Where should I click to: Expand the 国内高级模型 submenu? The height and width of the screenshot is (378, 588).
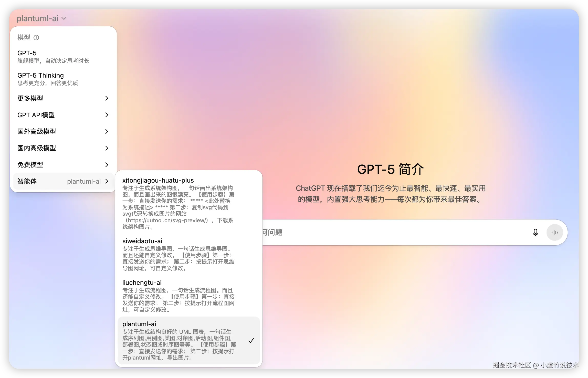[x=63, y=148]
